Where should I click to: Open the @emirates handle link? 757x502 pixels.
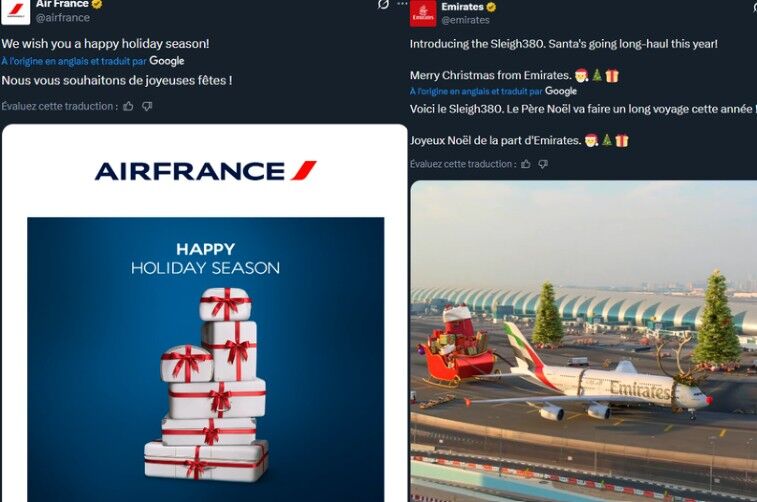tap(465, 20)
